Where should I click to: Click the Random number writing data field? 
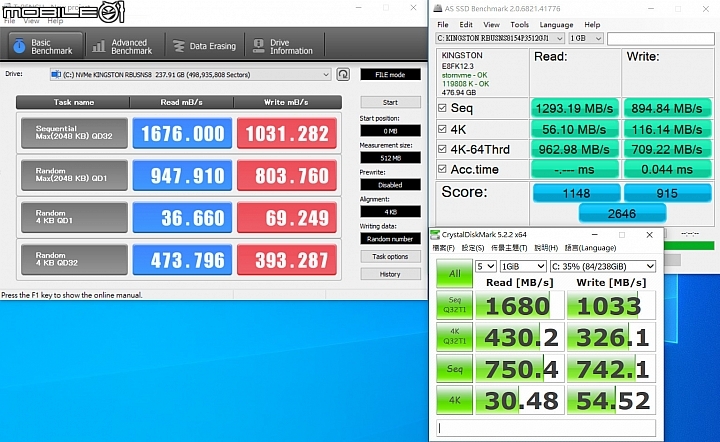click(390, 239)
